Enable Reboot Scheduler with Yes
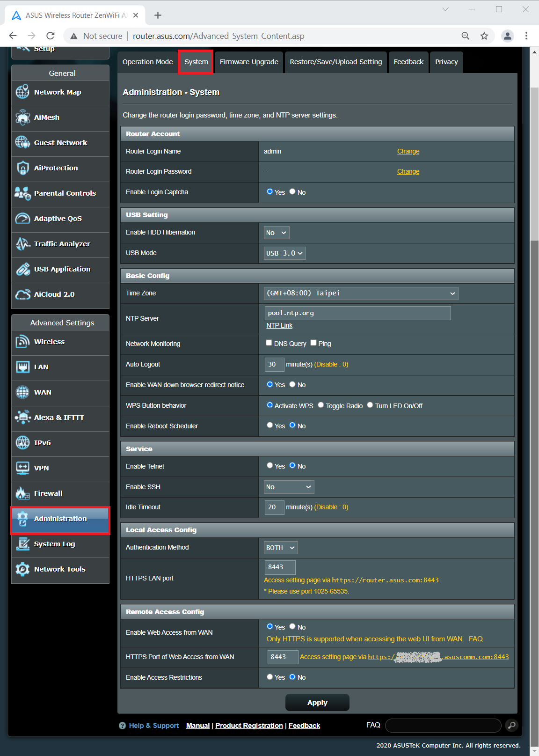Screen dimensions: 539x756 pos(270,425)
